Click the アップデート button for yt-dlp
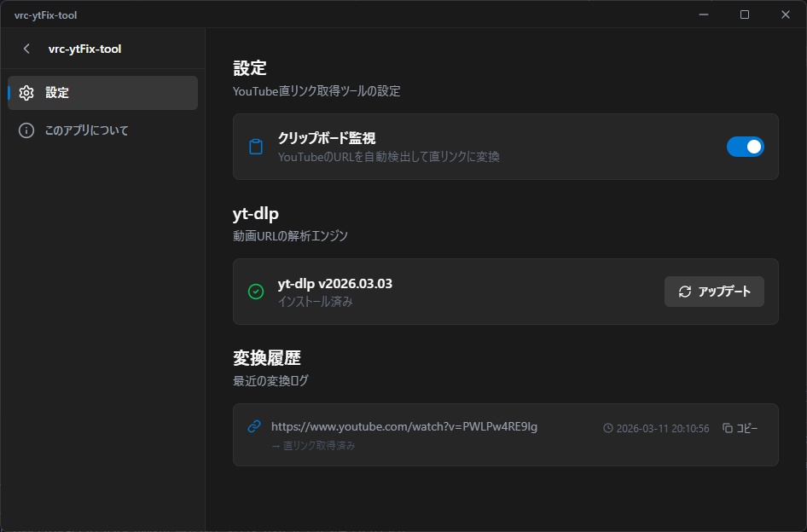Viewport: 807px width, 532px height. click(x=714, y=292)
